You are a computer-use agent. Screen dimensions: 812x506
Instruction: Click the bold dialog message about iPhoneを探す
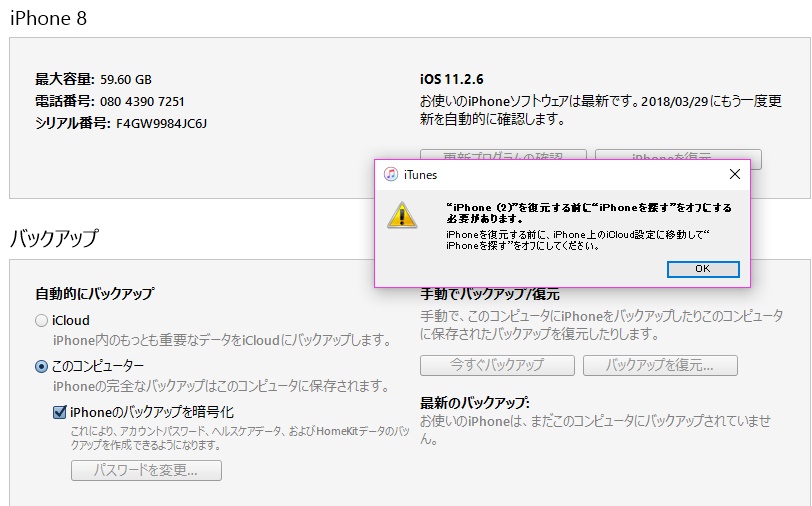point(589,213)
